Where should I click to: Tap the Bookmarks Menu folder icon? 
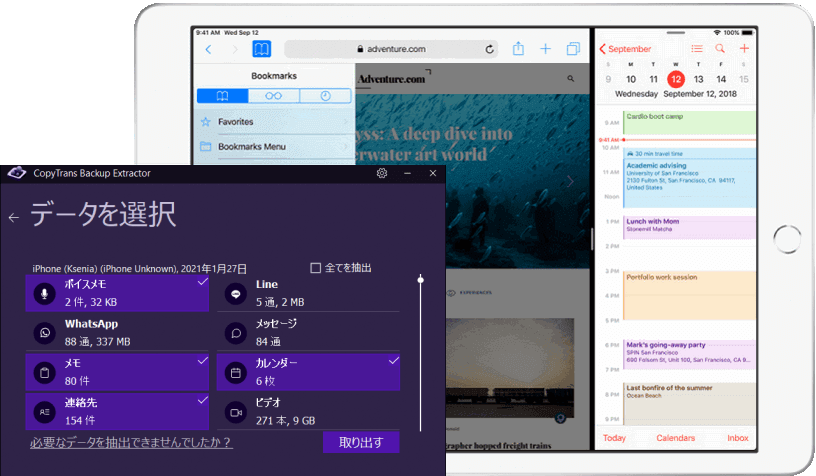(x=206, y=147)
